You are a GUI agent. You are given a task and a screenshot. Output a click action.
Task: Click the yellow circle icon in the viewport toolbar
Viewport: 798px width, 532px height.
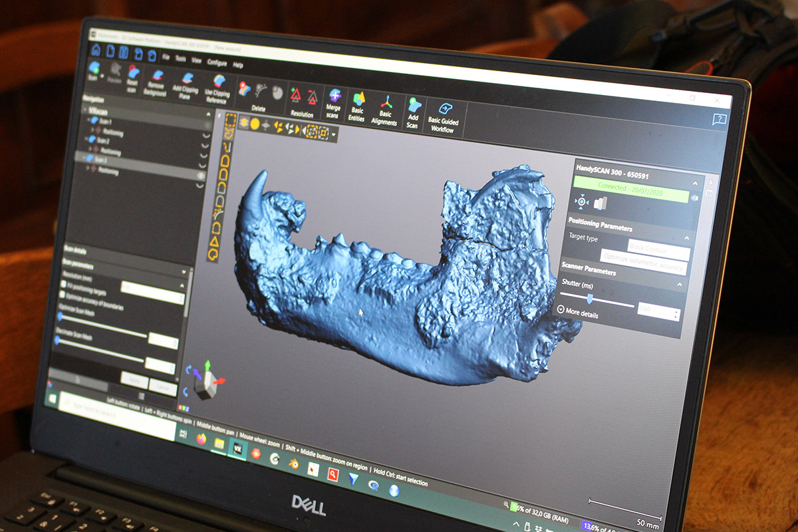(255, 123)
